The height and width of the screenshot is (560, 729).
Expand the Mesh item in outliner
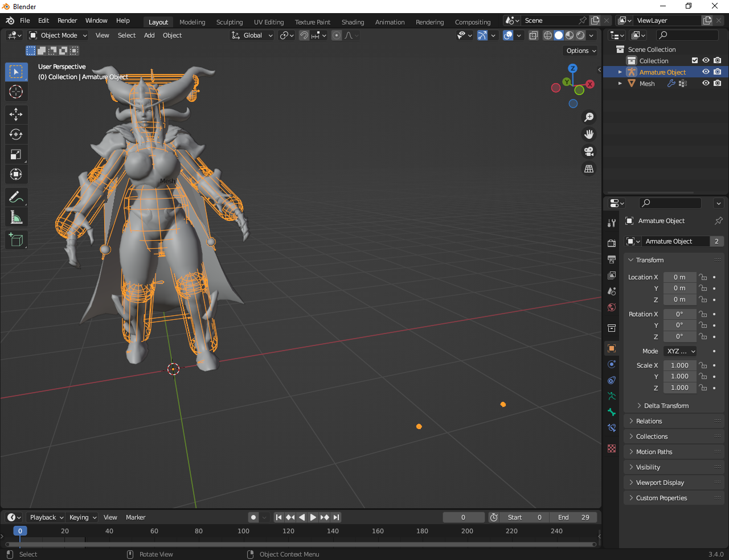[620, 84]
